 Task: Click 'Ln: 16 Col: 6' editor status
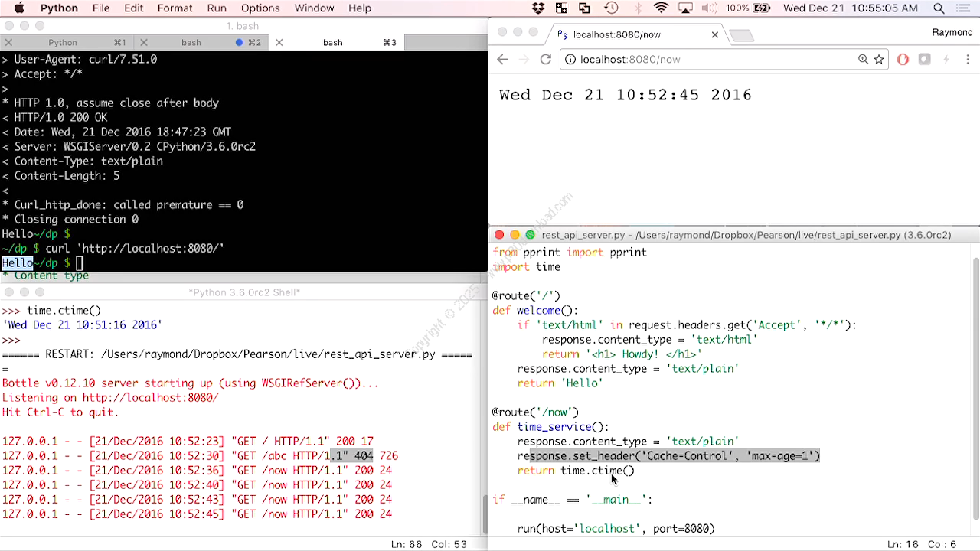coord(921,544)
